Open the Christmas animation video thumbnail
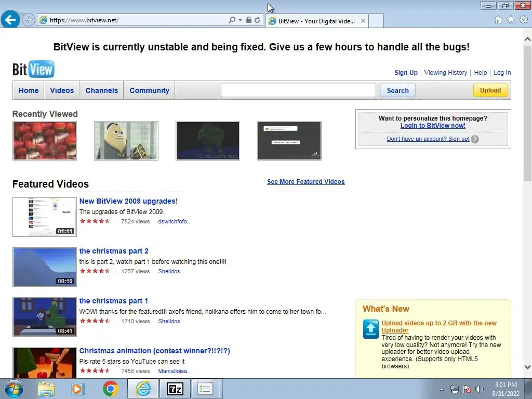Viewport: 532px width, 399px height. coord(45,363)
